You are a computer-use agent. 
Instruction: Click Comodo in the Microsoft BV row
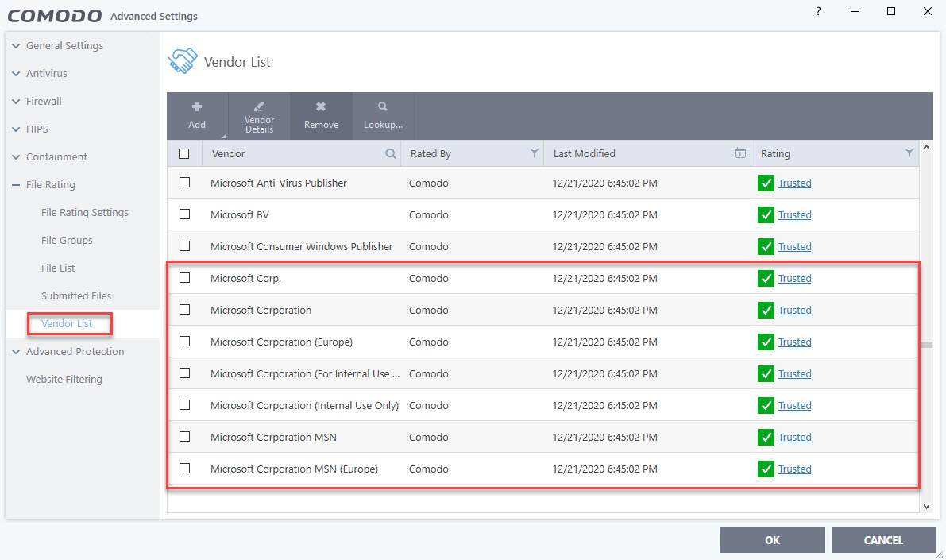click(x=428, y=214)
